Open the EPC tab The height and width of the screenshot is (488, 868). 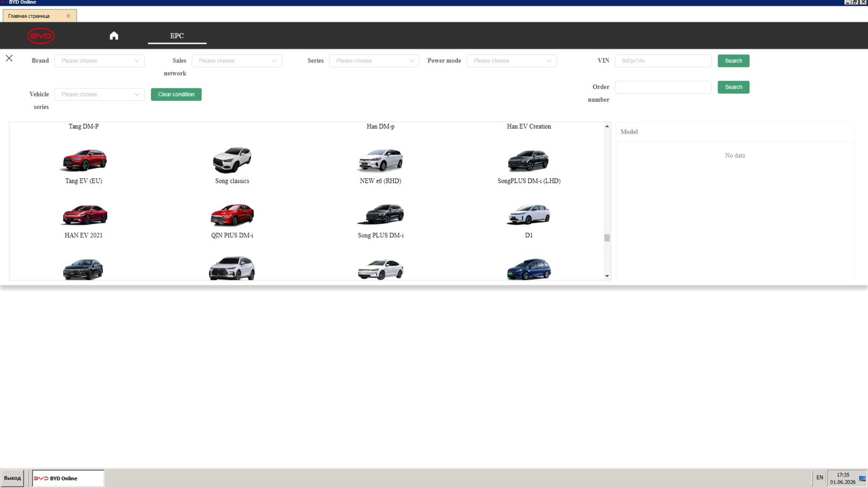[177, 36]
